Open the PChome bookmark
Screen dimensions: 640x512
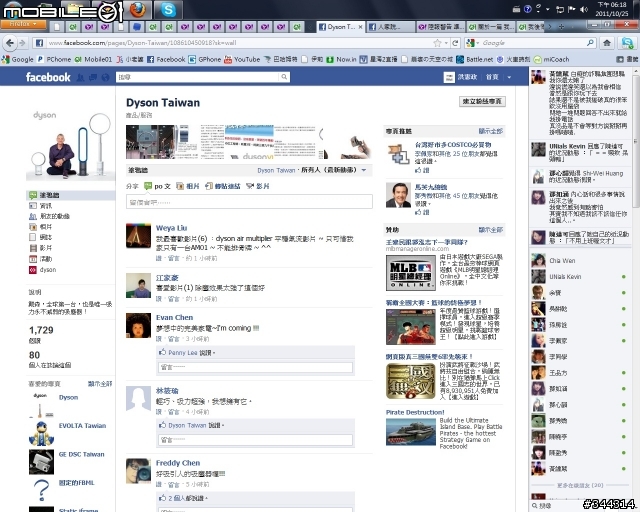point(54,59)
